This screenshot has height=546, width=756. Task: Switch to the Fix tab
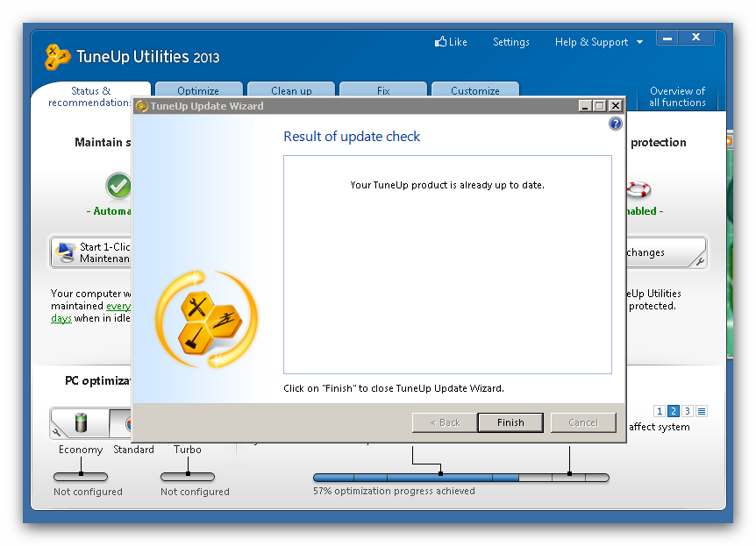383,90
